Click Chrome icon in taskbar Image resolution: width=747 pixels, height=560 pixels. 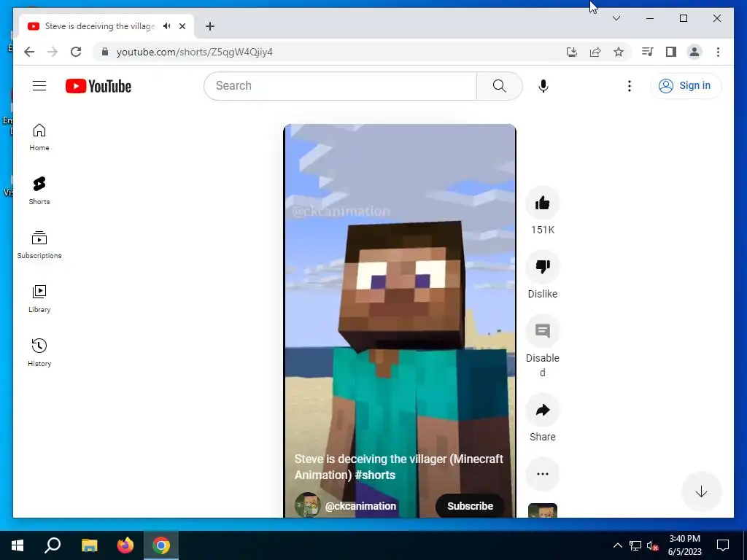coord(161,545)
